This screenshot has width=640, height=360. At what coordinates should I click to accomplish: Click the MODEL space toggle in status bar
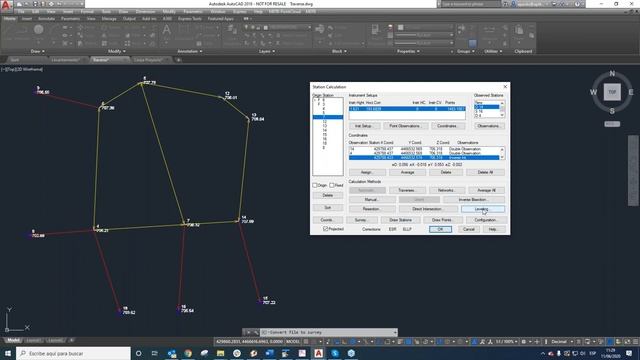pyautogui.click(x=292, y=341)
